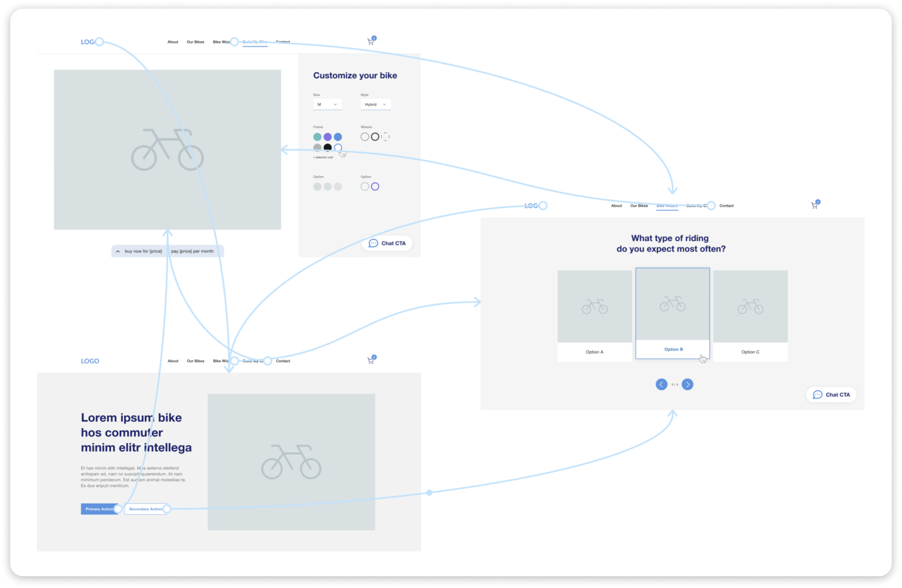
Task: Select the thin-outline Wheels option
Action: click(365, 137)
